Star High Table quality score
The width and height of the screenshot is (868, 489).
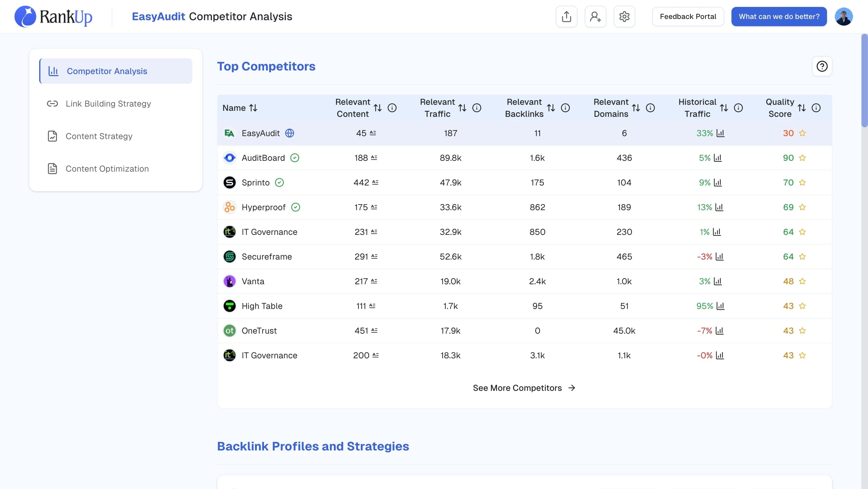(x=802, y=306)
